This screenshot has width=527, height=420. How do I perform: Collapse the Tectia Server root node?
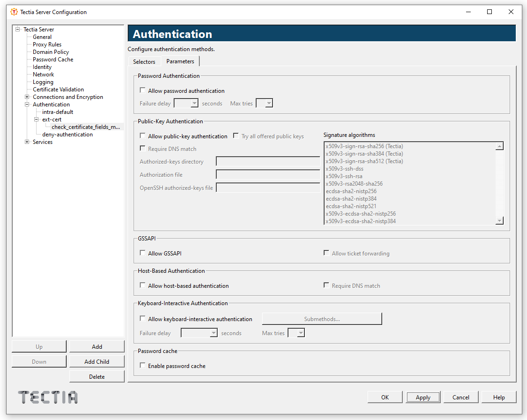click(x=18, y=29)
